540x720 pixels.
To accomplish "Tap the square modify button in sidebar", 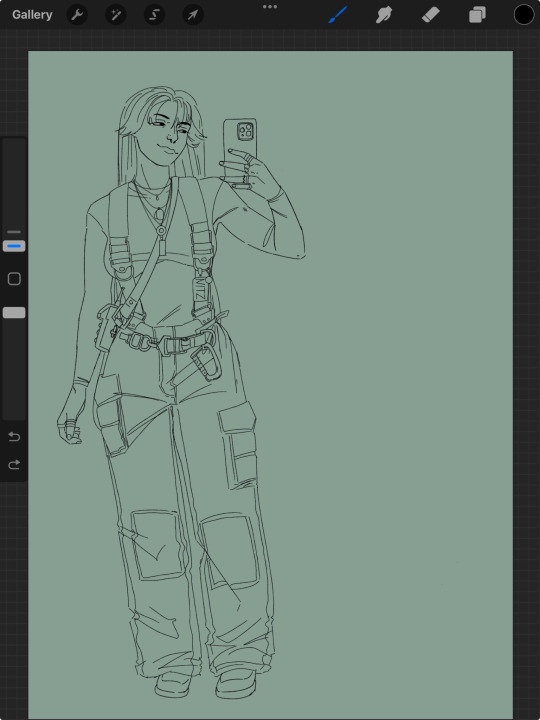I will (14, 279).
